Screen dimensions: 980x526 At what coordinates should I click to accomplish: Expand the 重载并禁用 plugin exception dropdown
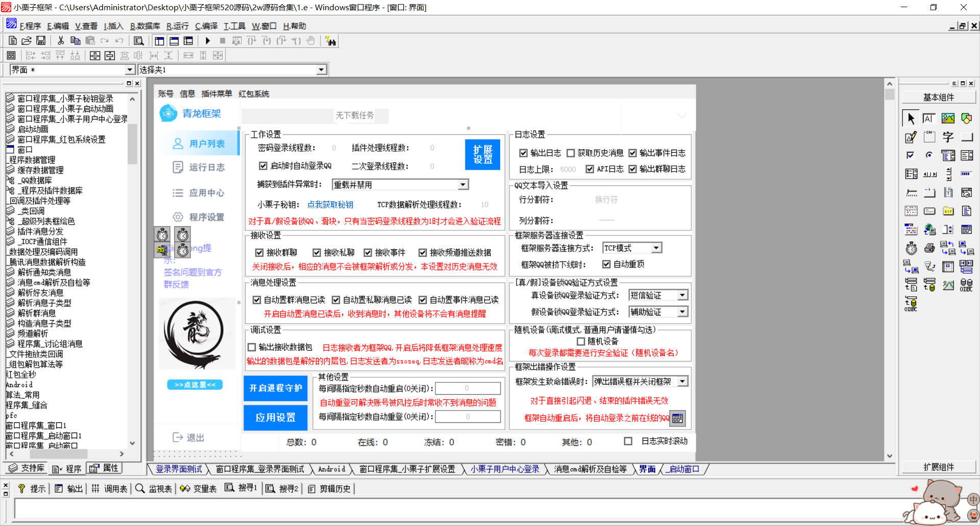pyautogui.click(x=463, y=184)
